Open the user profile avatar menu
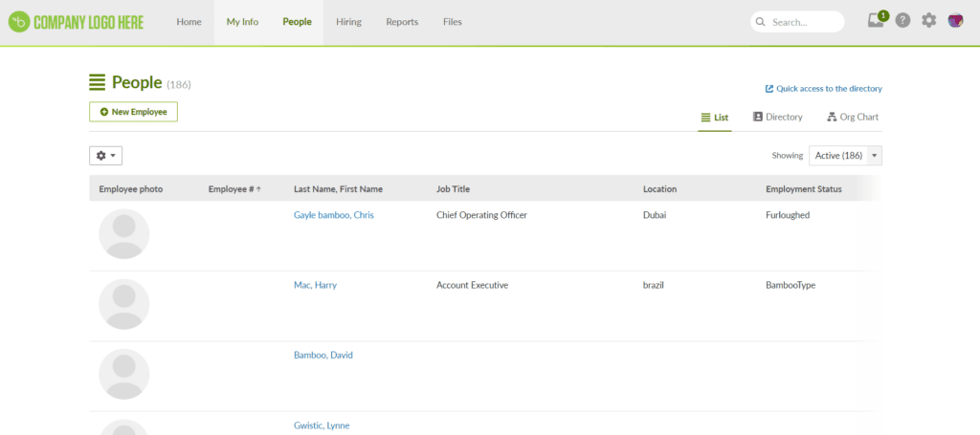Image resolution: width=980 pixels, height=435 pixels. (956, 21)
